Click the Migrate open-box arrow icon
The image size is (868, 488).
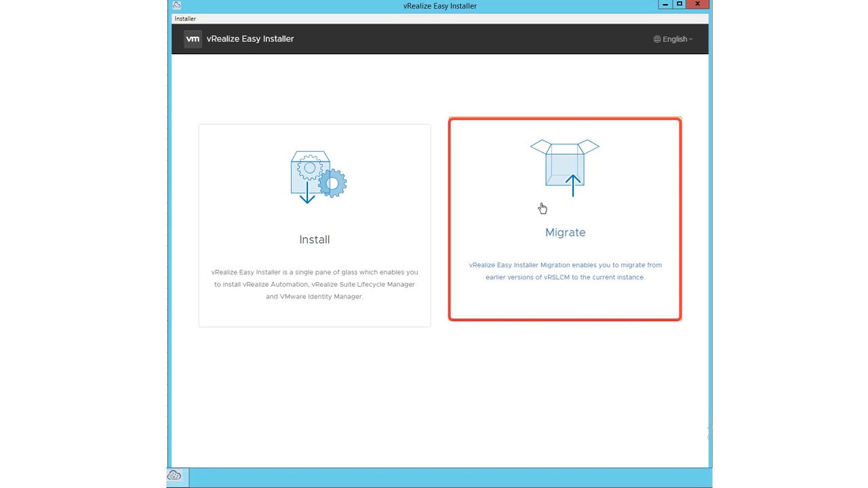[x=565, y=167]
